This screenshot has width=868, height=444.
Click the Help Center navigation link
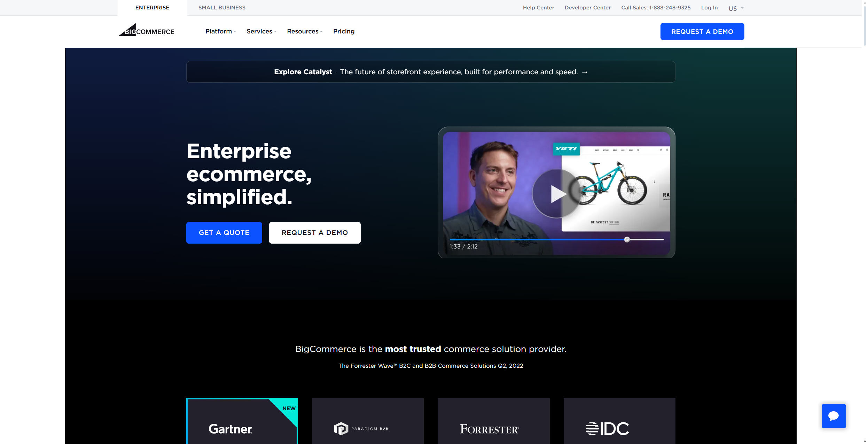pos(538,7)
